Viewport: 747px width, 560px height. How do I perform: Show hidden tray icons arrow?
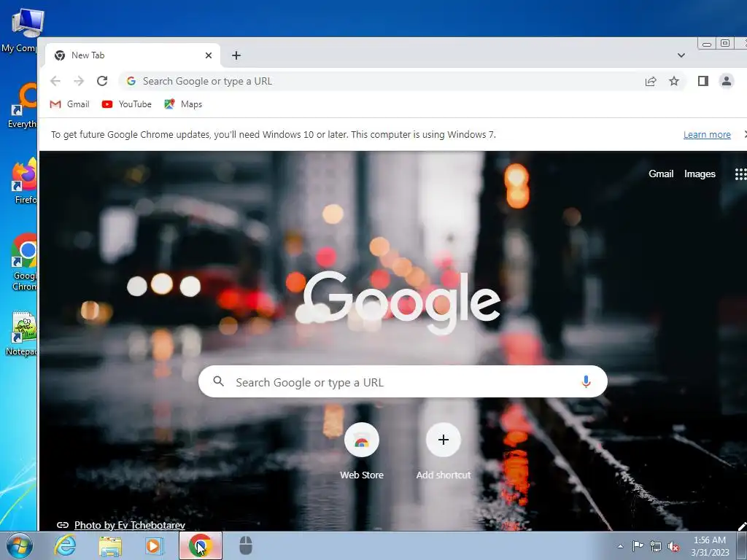tap(620, 546)
